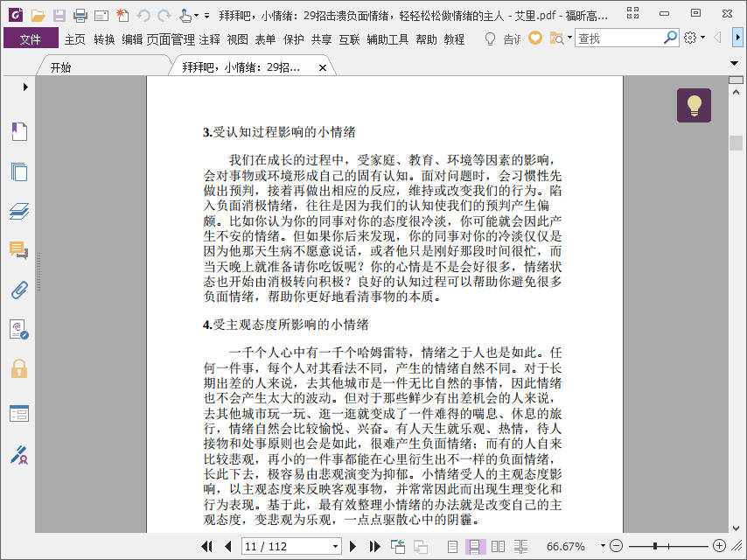Open the page number dropdown
Viewport: 747px width, 560px height.
point(335,546)
